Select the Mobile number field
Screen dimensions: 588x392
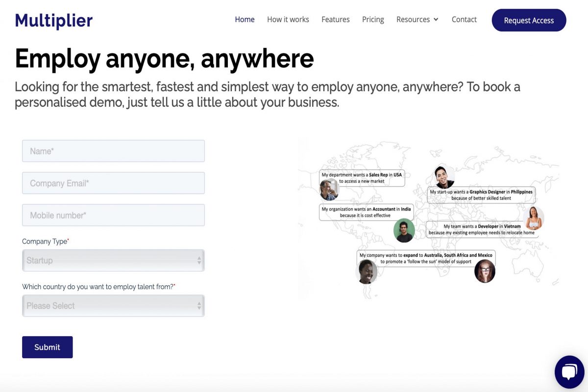pyautogui.click(x=113, y=215)
